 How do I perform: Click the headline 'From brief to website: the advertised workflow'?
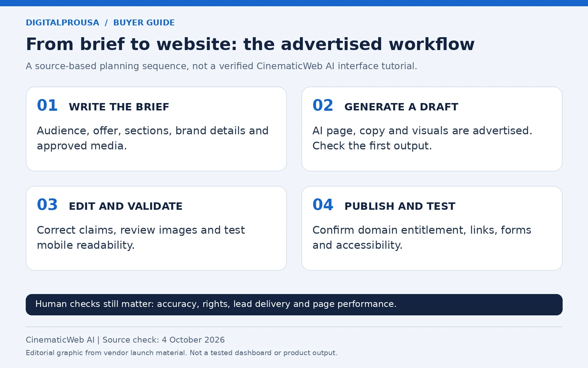pos(250,44)
